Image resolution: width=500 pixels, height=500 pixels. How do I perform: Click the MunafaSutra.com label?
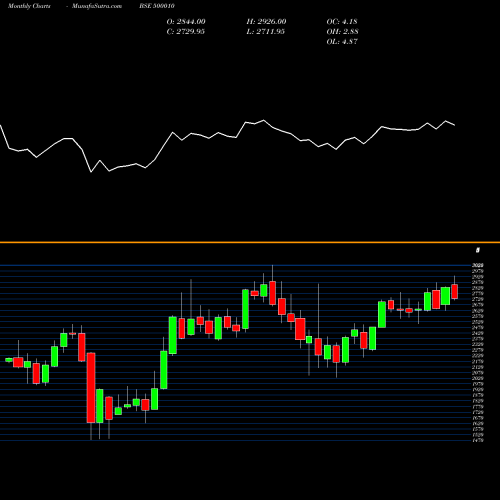pos(97,6)
